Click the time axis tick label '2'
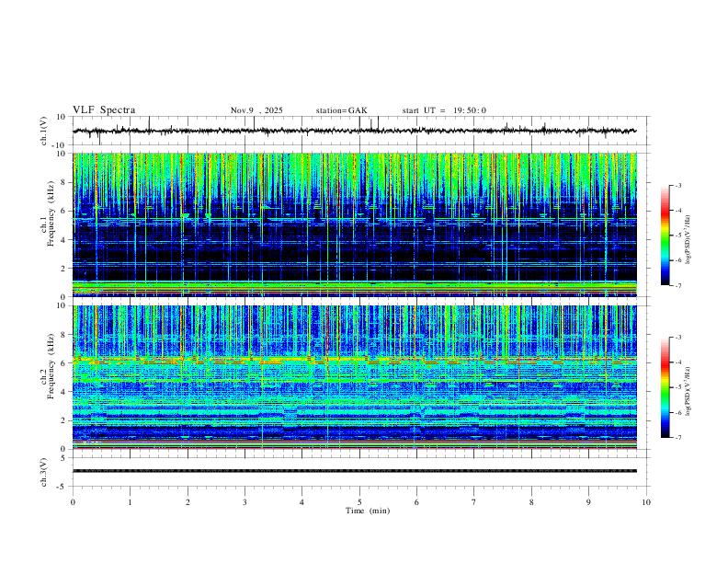This screenshot has width=728, height=563. (188, 502)
